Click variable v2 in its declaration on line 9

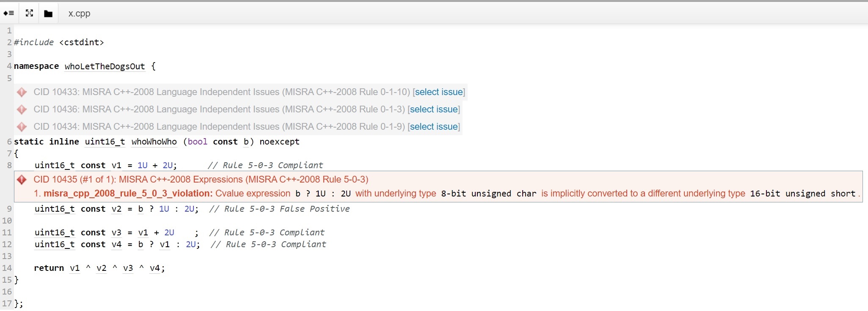pos(116,209)
